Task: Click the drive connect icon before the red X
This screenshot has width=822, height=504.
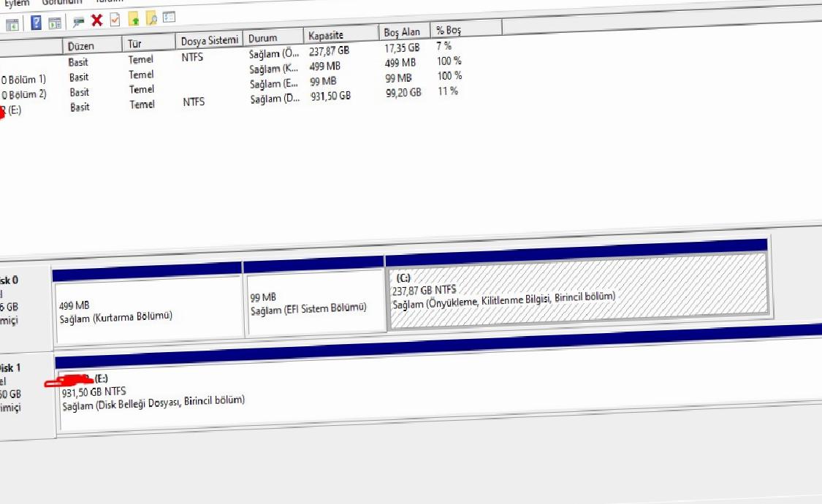Action: coord(79,21)
